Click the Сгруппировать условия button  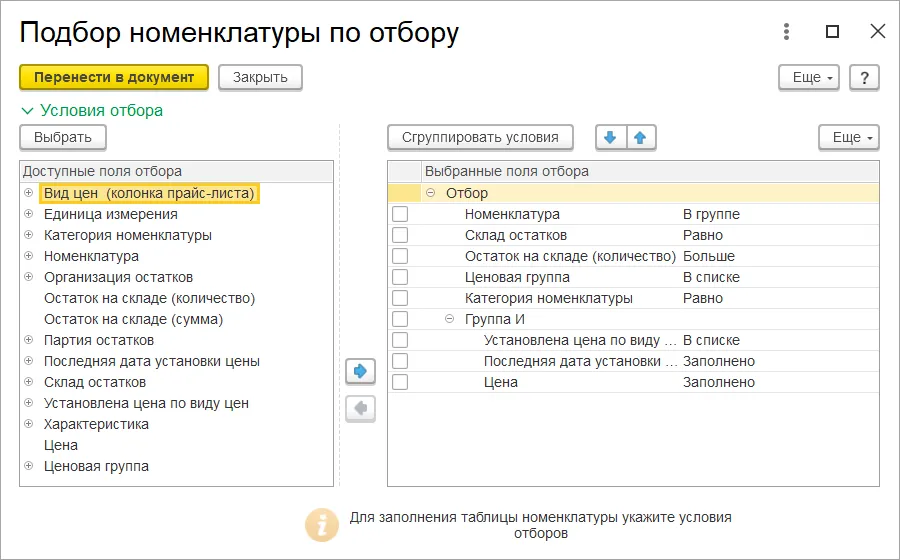(x=480, y=137)
